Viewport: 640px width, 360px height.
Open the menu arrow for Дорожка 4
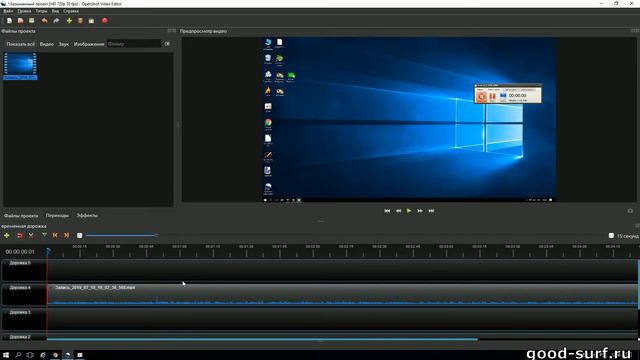pyautogui.click(x=6, y=288)
